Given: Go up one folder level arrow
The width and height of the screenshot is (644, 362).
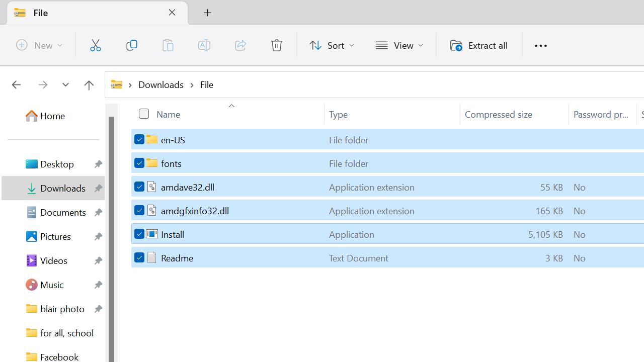Looking at the screenshot, I should [89, 85].
